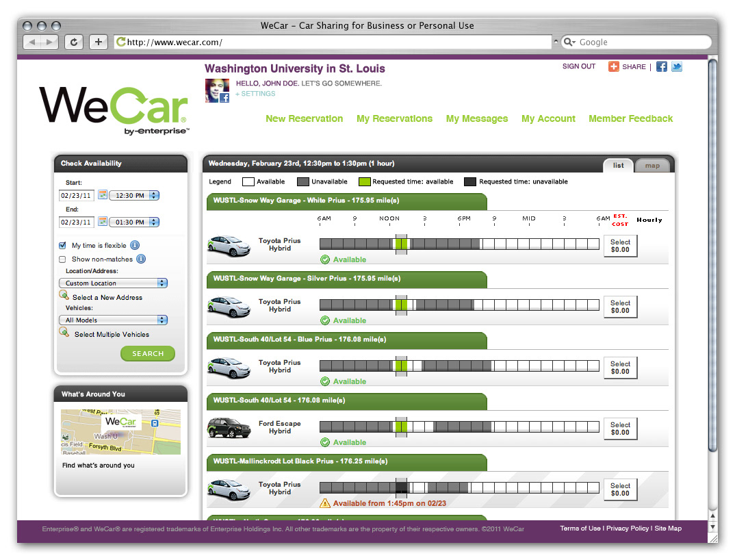Go back with the browser back arrow
The height and width of the screenshot is (560, 735).
click(32, 42)
